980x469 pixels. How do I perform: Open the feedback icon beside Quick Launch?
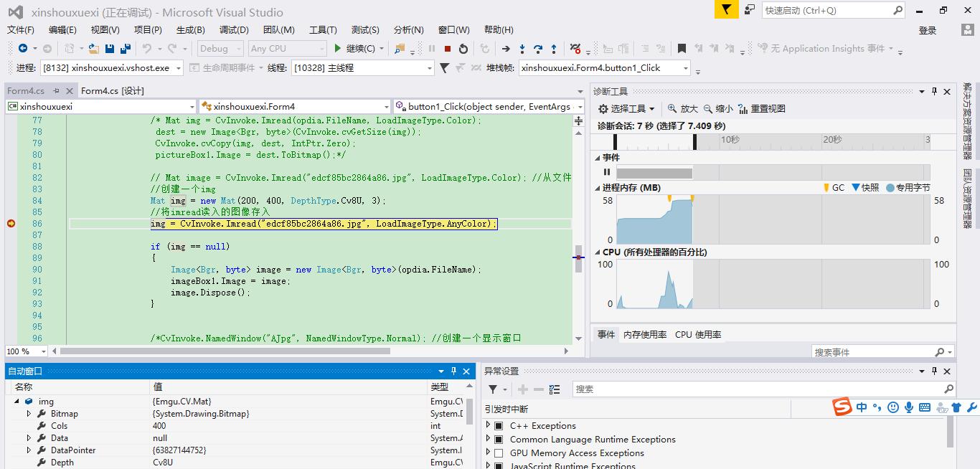tap(750, 10)
